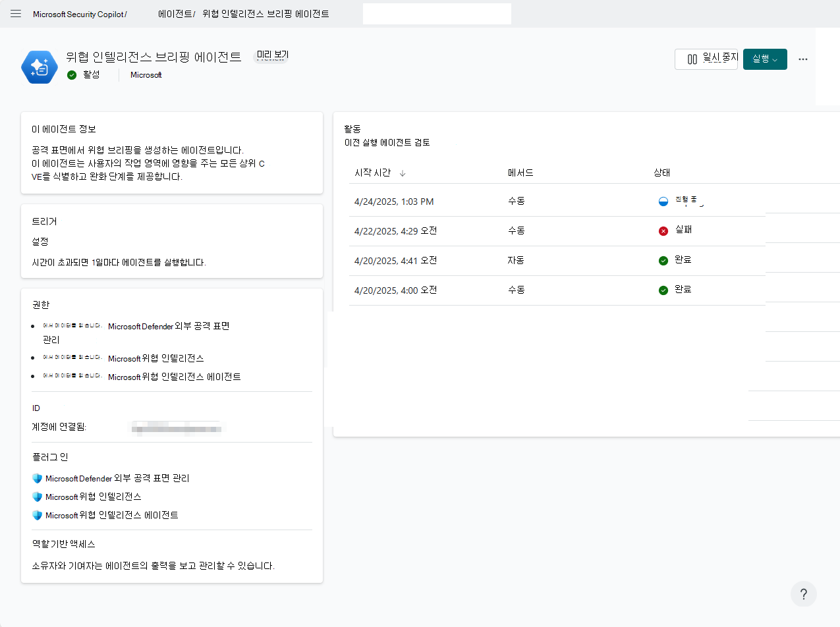This screenshot has width=840, height=627.
Task: Click shield icon beside Microsoft 위협 인텔리전스 plugin
Action: pos(37,497)
